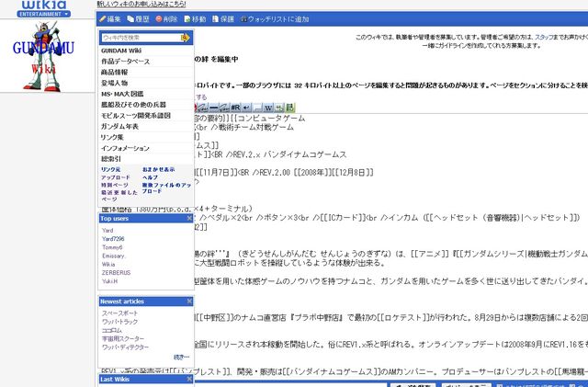Viewport: 588px width, 387px height.
Task: Click the リンク元 toolbox link
Action: (x=110, y=170)
